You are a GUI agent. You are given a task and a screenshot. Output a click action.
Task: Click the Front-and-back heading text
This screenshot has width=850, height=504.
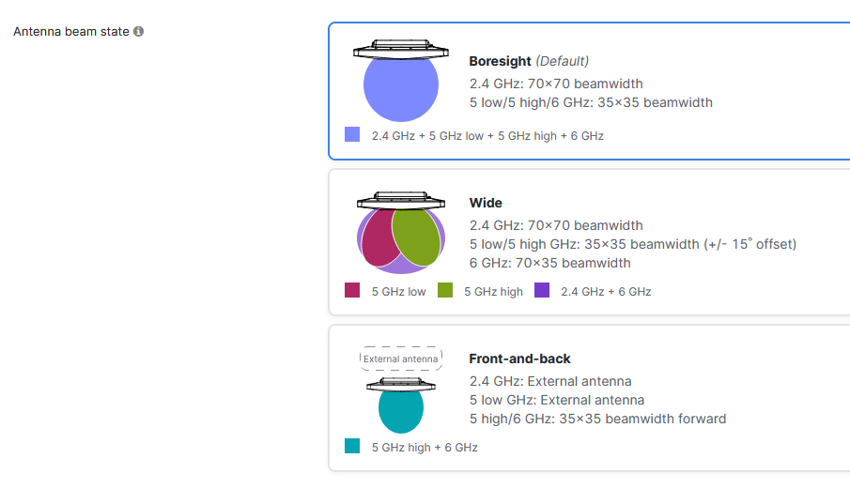pos(520,359)
